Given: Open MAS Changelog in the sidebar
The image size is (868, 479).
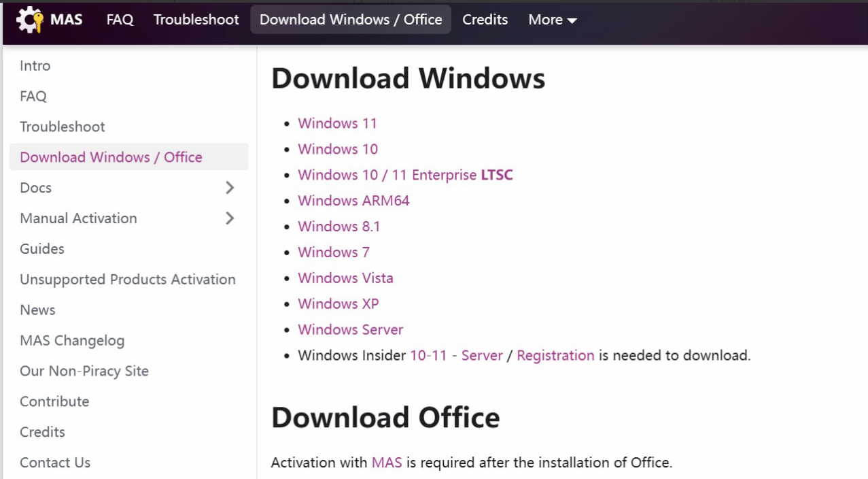Looking at the screenshot, I should click(x=72, y=341).
